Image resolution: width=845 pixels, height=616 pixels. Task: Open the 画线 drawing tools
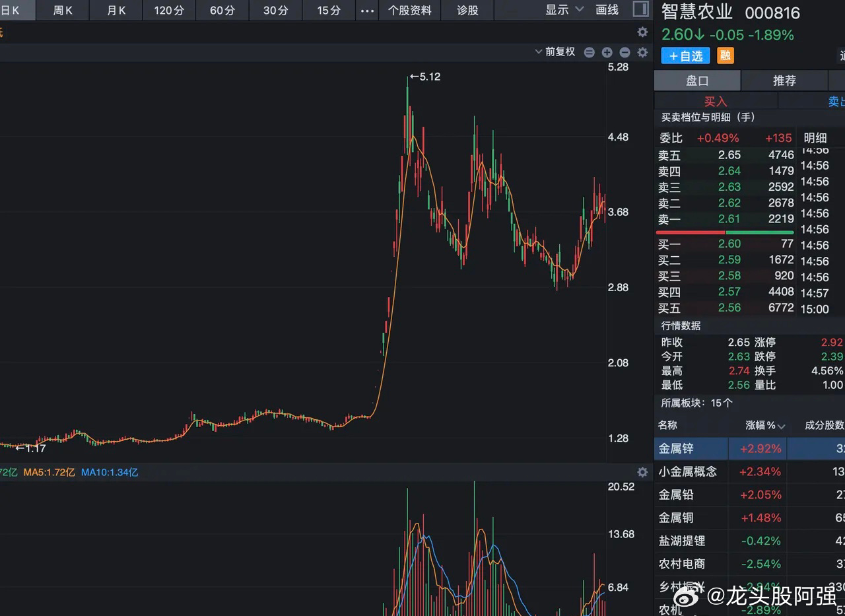607,10
